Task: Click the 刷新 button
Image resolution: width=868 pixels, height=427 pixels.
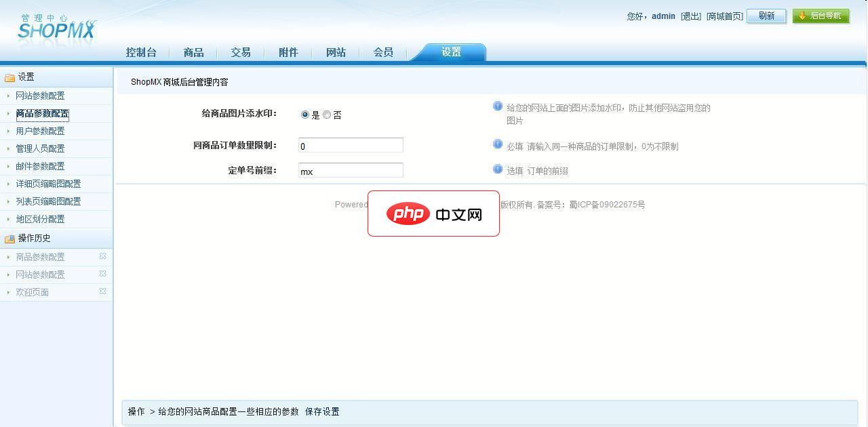Action: point(766,16)
